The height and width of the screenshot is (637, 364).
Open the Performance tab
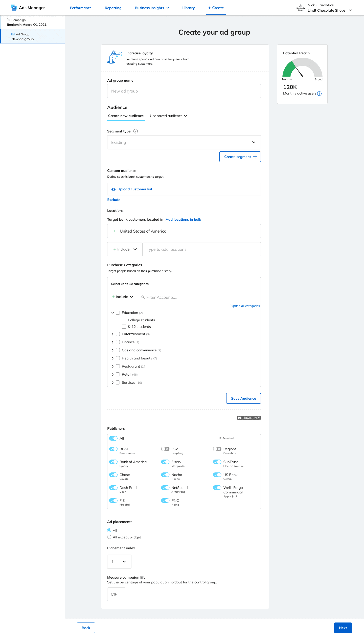point(81,8)
